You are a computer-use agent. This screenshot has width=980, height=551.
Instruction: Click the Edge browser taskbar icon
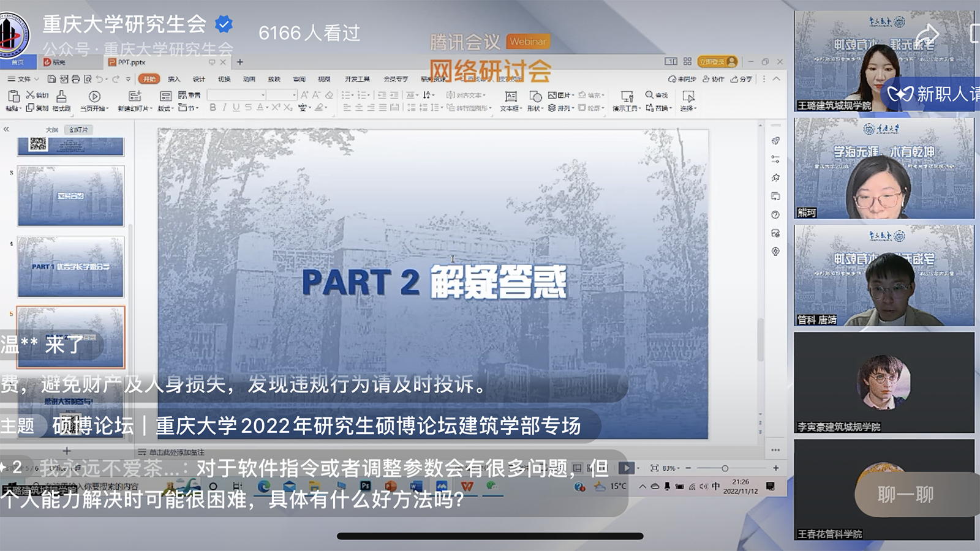point(264,487)
